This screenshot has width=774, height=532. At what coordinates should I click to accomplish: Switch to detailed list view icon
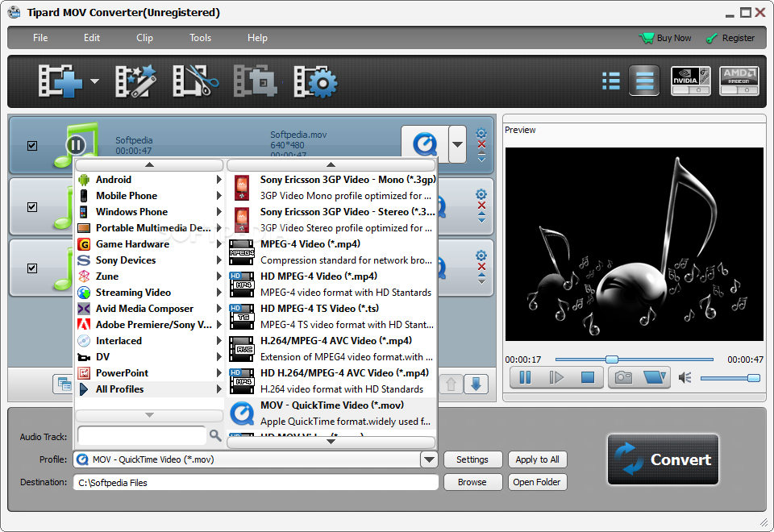(610, 81)
